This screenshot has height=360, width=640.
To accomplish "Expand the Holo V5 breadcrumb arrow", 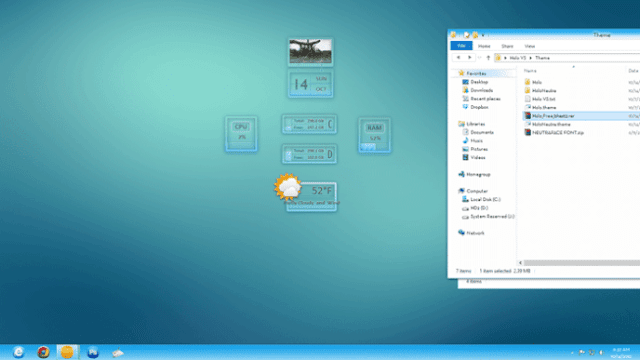I will coord(531,58).
